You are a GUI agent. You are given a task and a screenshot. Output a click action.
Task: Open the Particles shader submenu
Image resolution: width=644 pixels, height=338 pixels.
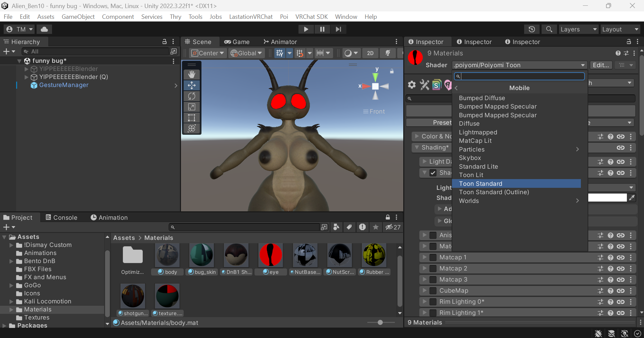(516, 150)
